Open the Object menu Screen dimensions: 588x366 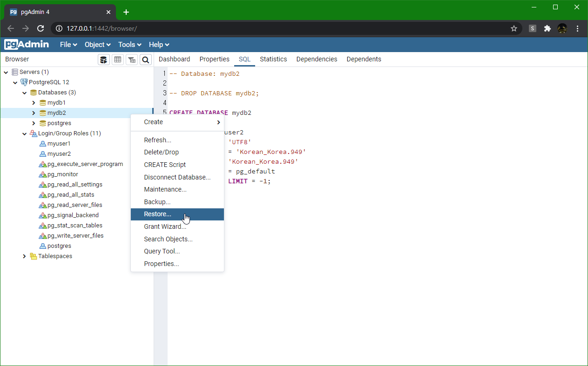click(x=98, y=45)
